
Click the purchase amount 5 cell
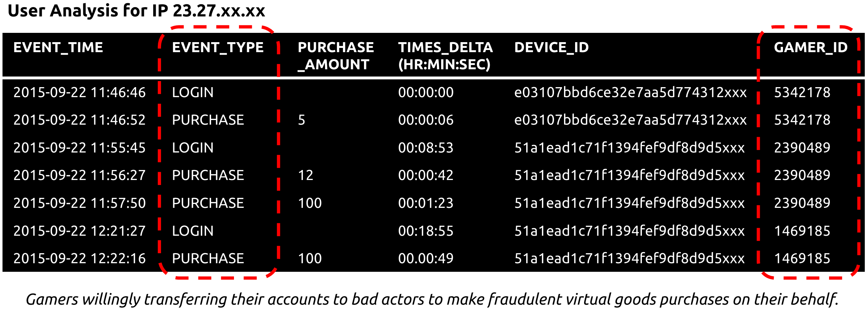pos(302,120)
